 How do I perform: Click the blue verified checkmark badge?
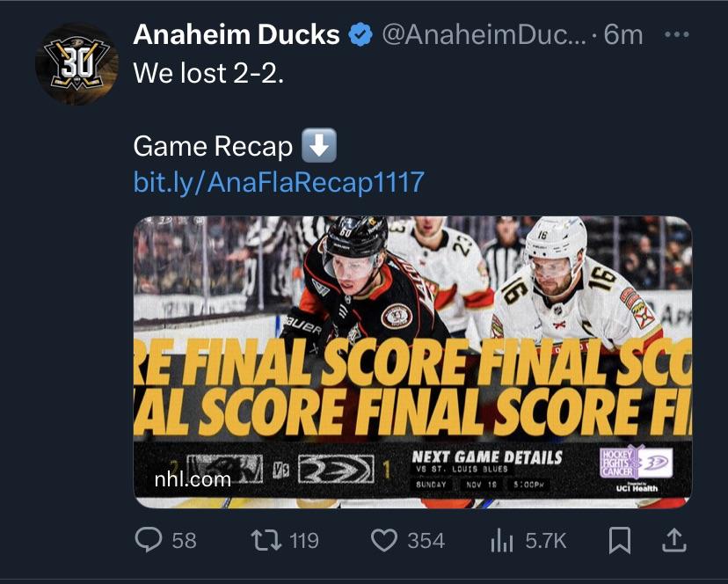point(360,35)
